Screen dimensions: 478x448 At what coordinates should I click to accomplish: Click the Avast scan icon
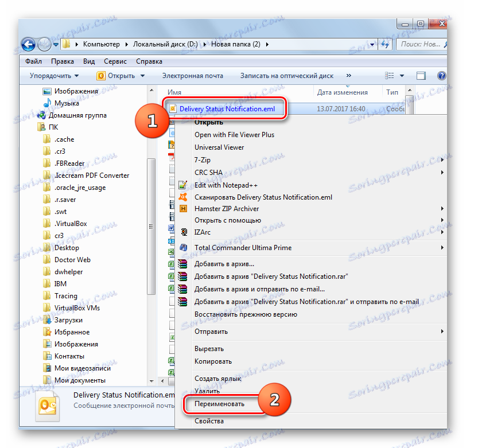[x=183, y=197]
